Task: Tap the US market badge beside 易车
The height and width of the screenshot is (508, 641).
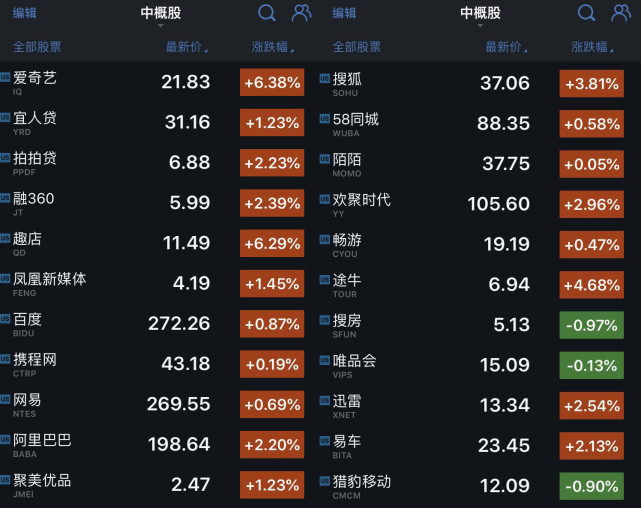Action: point(325,441)
